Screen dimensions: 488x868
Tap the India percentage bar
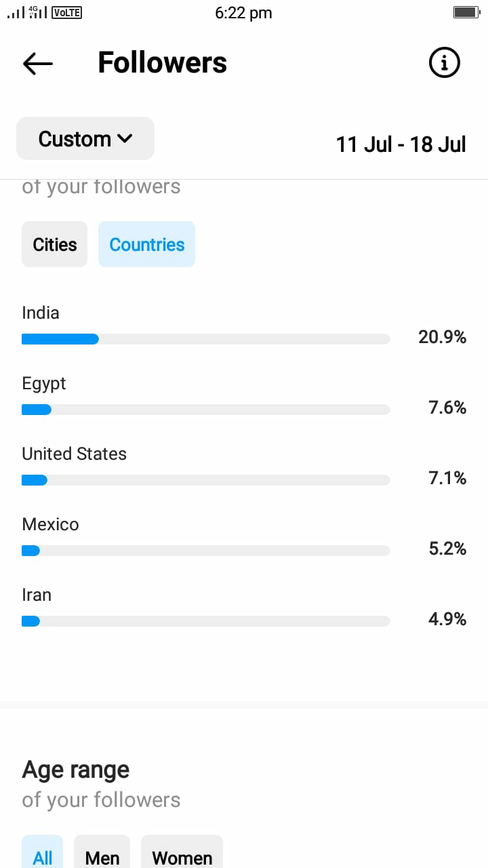[x=206, y=339]
